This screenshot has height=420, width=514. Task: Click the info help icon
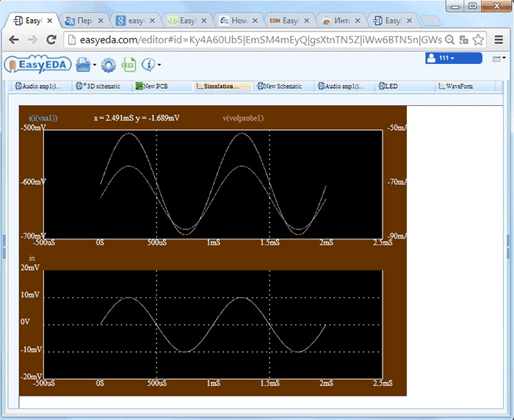pyautogui.click(x=148, y=65)
